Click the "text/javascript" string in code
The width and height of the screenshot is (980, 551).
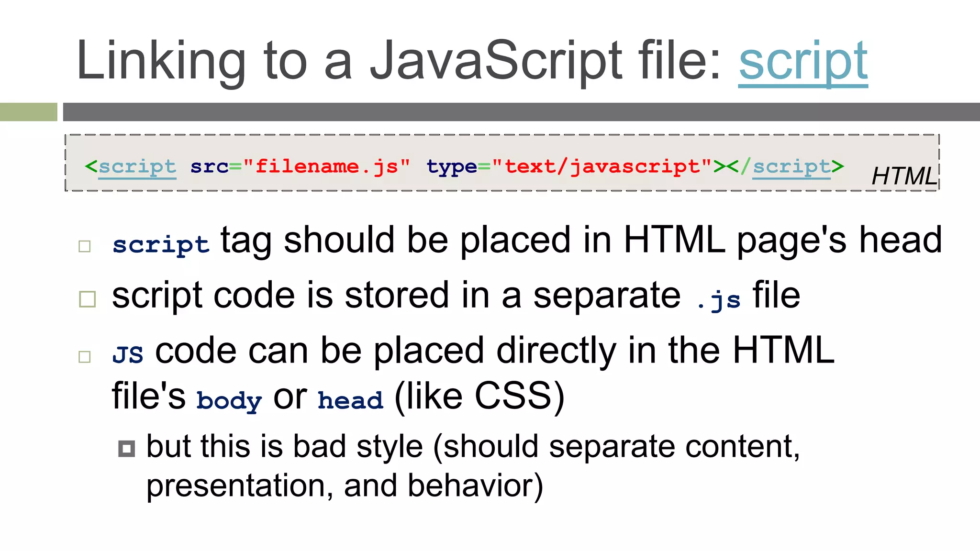(x=601, y=167)
